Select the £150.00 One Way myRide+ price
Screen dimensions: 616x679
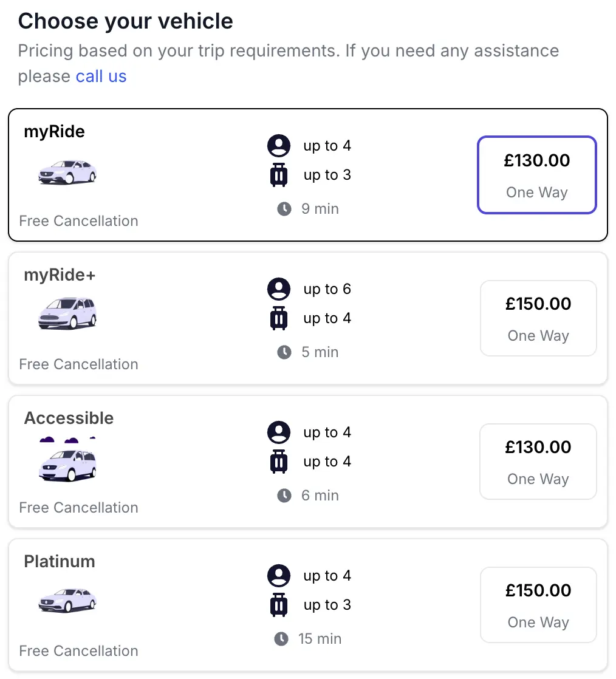pyautogui.click(x=538, y=318)
